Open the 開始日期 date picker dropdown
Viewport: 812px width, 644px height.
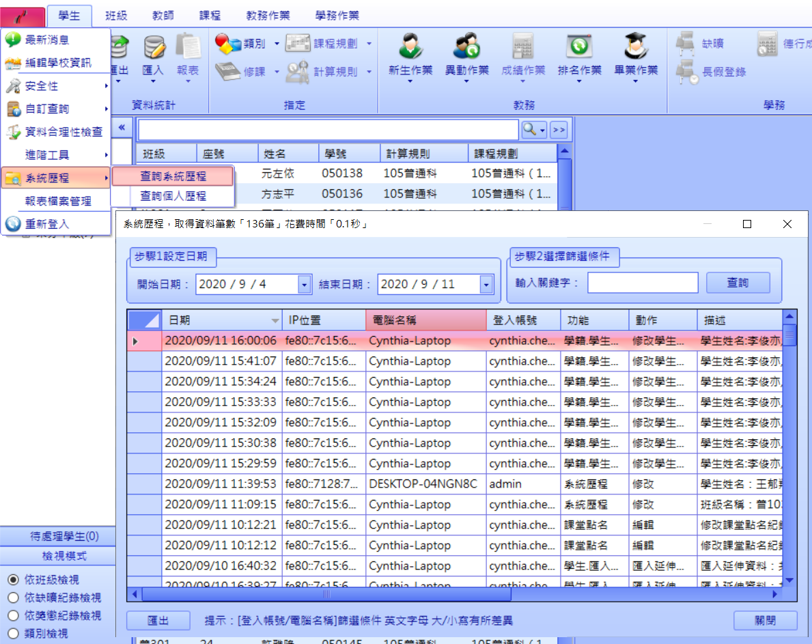click(305, 284)
